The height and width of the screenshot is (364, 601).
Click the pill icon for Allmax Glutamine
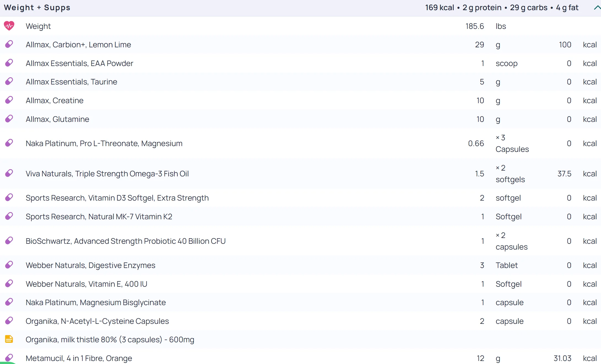9,119
